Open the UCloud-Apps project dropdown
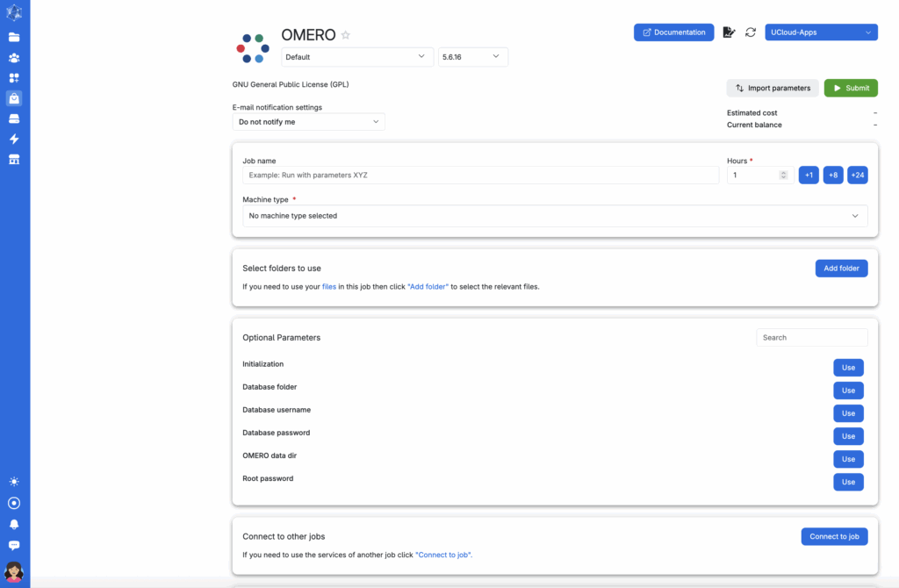 tap(821, 32)
